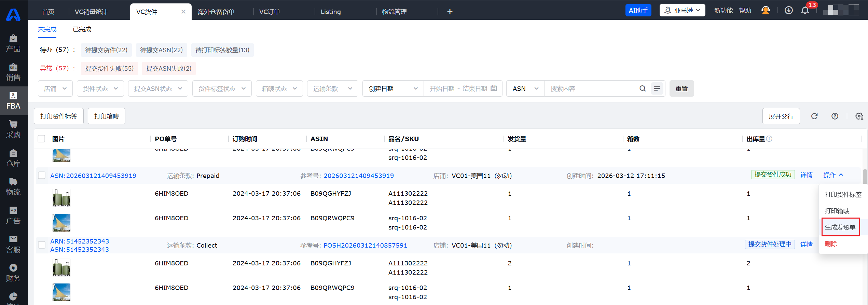
Task: Click the notification bell icon
Action: click(805, 11)
